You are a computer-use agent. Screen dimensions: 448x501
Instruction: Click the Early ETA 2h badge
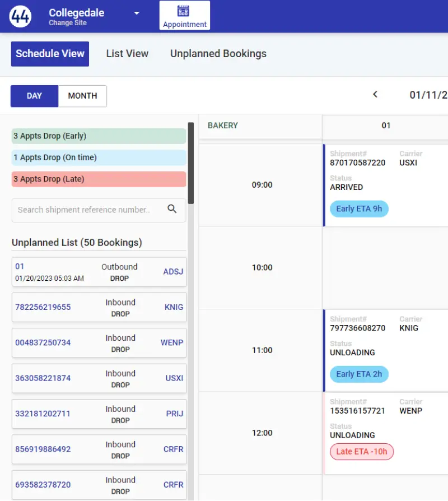point(359,374)
